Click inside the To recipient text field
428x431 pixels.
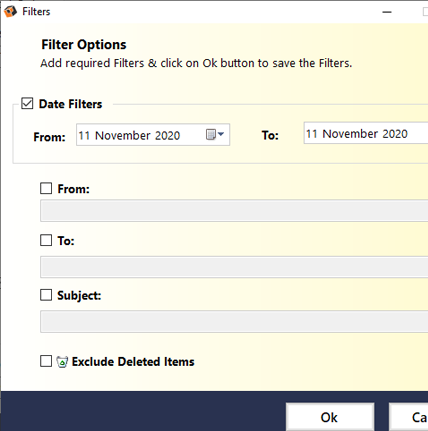234,267
